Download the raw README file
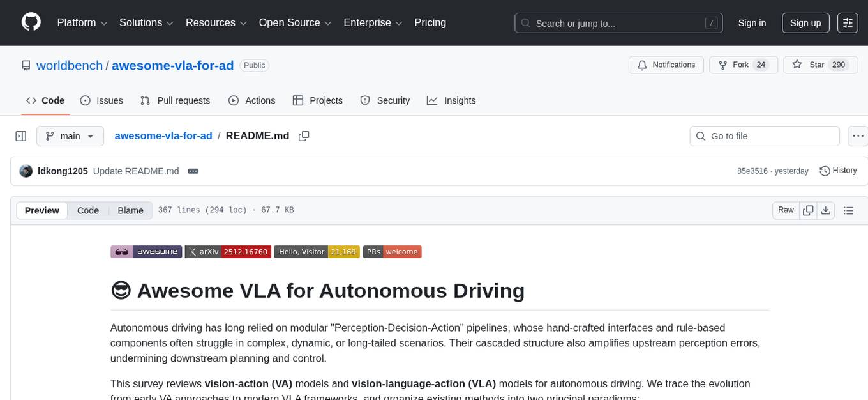868x400 pixels. pos(826,210)
